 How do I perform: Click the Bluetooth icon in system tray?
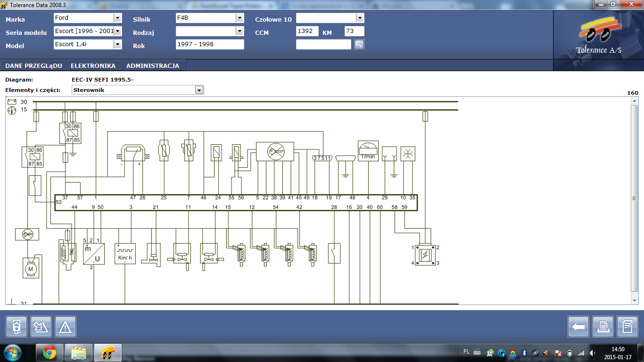[x=523, y=353]
